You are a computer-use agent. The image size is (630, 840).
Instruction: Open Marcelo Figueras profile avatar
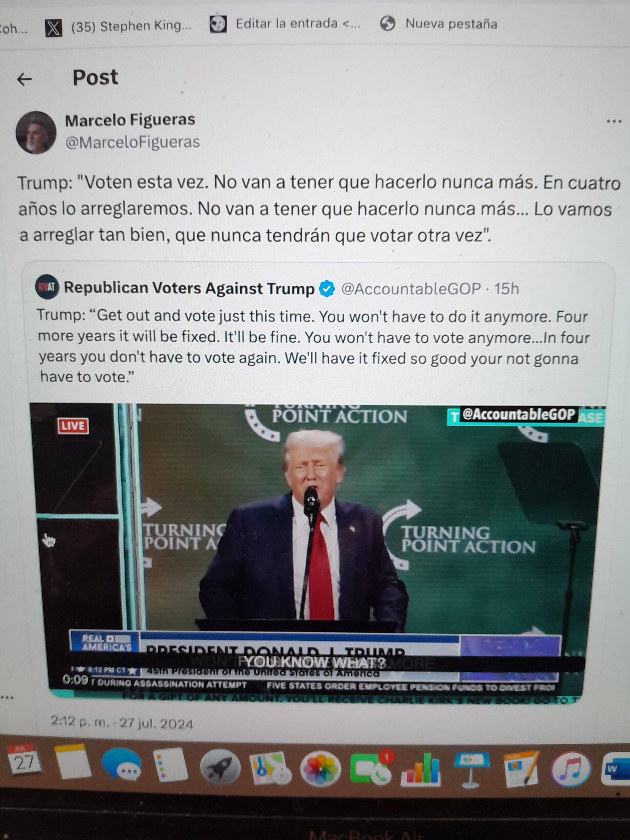tap(36, 133)
